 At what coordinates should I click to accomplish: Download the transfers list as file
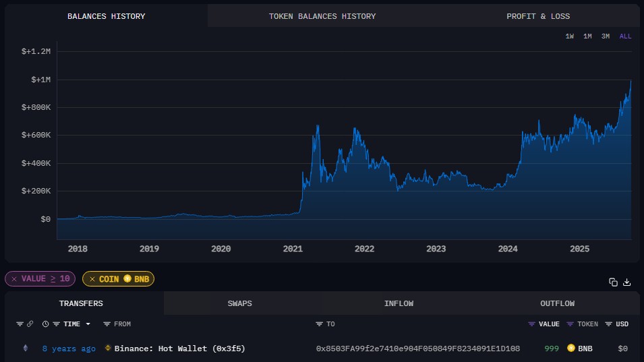coord(626,282)
